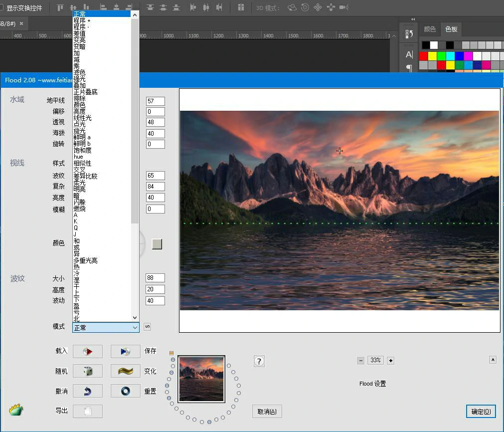This screenshot has height=432, width=504.
Task: Click distribute top edges icon
Action: pos(150,7)
